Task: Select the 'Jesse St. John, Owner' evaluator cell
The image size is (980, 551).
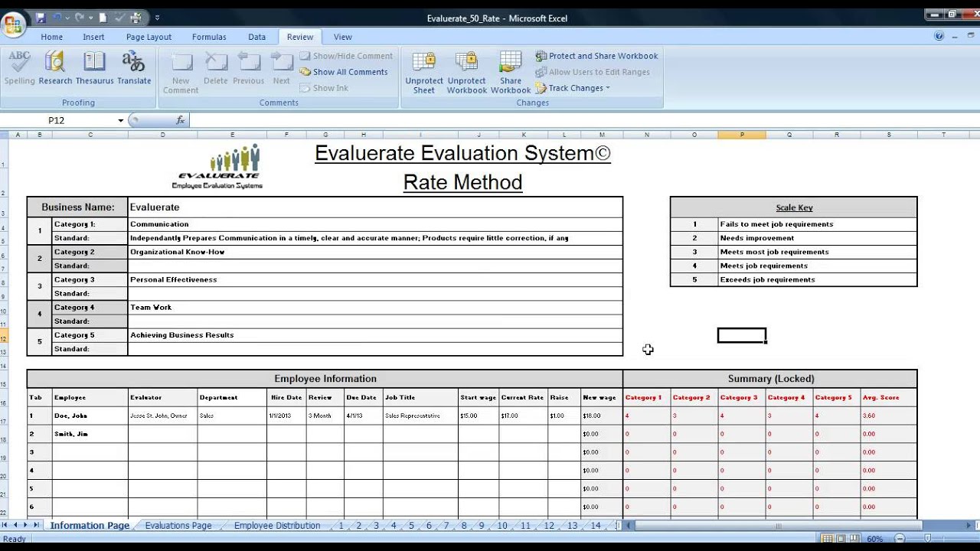Action: click(162, 416)
